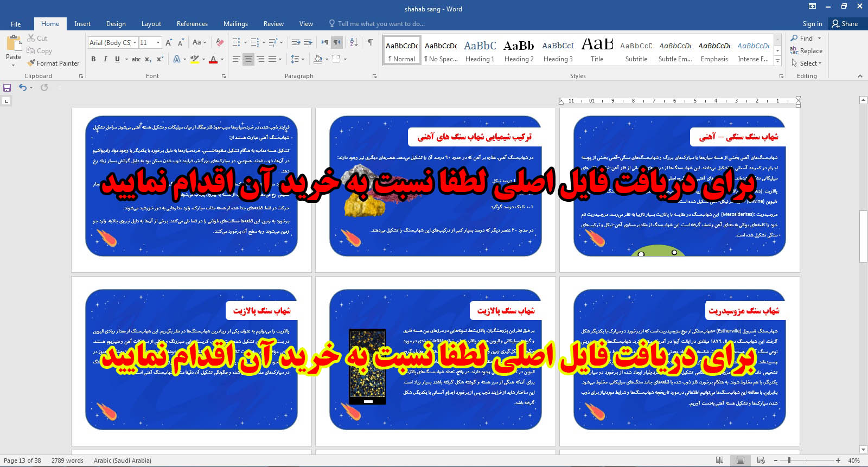Apply the Title style
The width and height of the screenshot is (868, 467).
[x=597, y=50]
